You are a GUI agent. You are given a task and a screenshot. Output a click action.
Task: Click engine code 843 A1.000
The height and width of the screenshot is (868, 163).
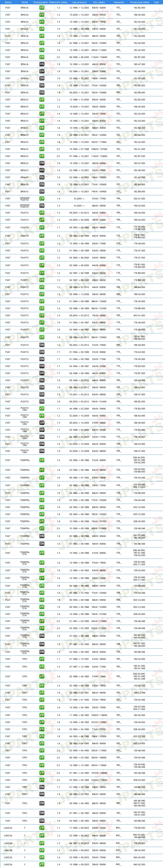pos(139,316)
